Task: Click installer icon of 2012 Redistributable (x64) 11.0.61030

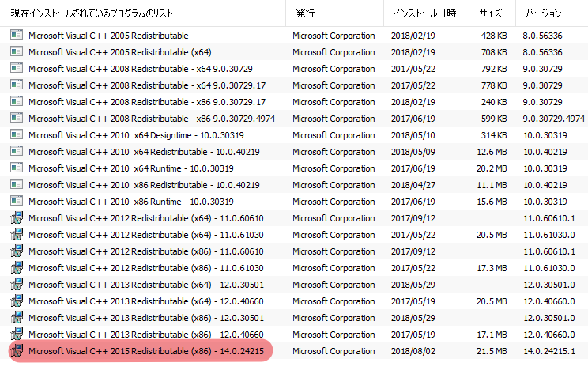Action: pos(17,234)
